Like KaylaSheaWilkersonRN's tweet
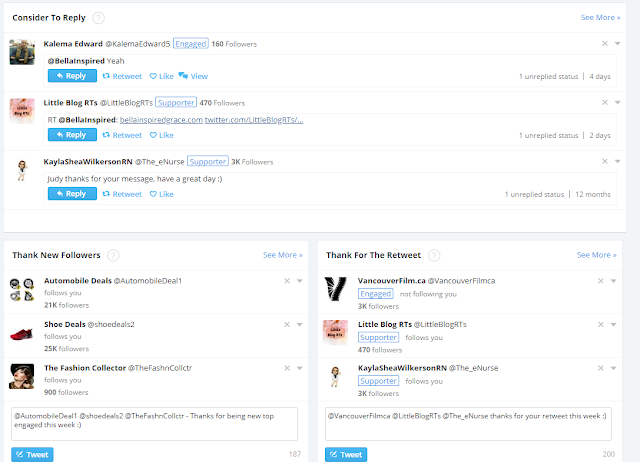This screenshot has height=462, width=640. pyautogui.click(x=162, y=194)
